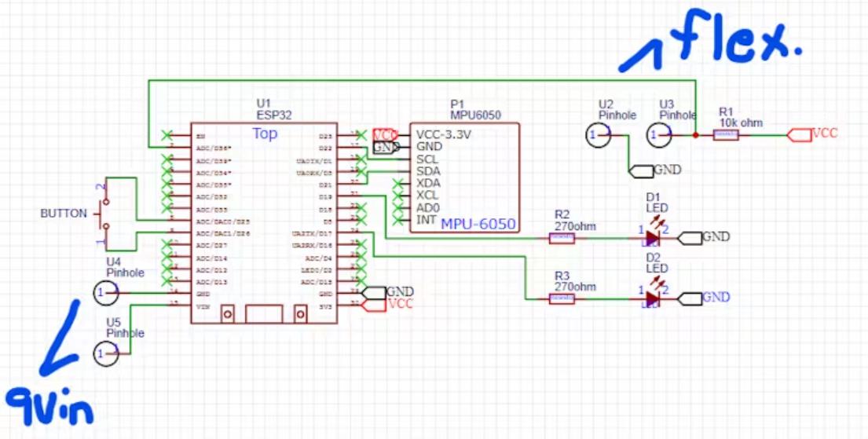The image size is (868, 439).
Task: Click the ESP32 USB connector rectangle
Action: [264, 314]
